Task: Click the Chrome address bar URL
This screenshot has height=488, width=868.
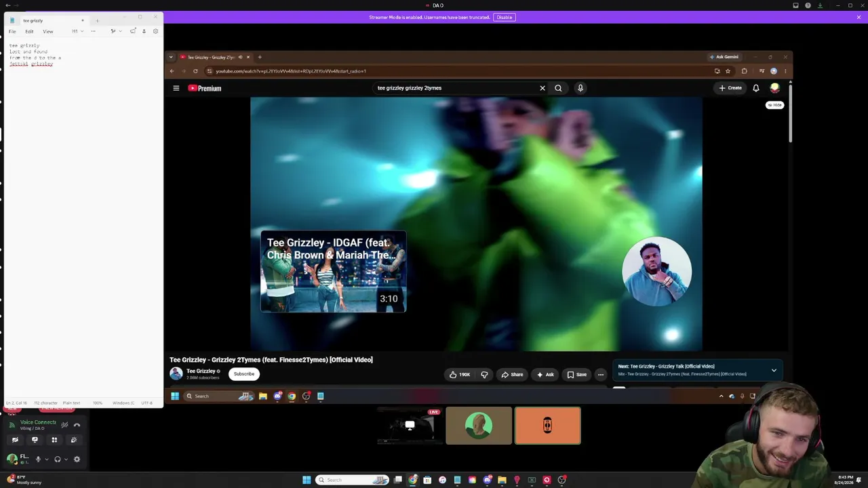Action: tap(291, 71)
